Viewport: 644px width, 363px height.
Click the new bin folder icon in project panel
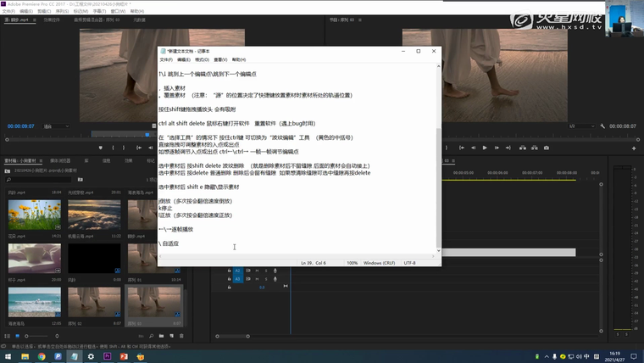(163, 336)
